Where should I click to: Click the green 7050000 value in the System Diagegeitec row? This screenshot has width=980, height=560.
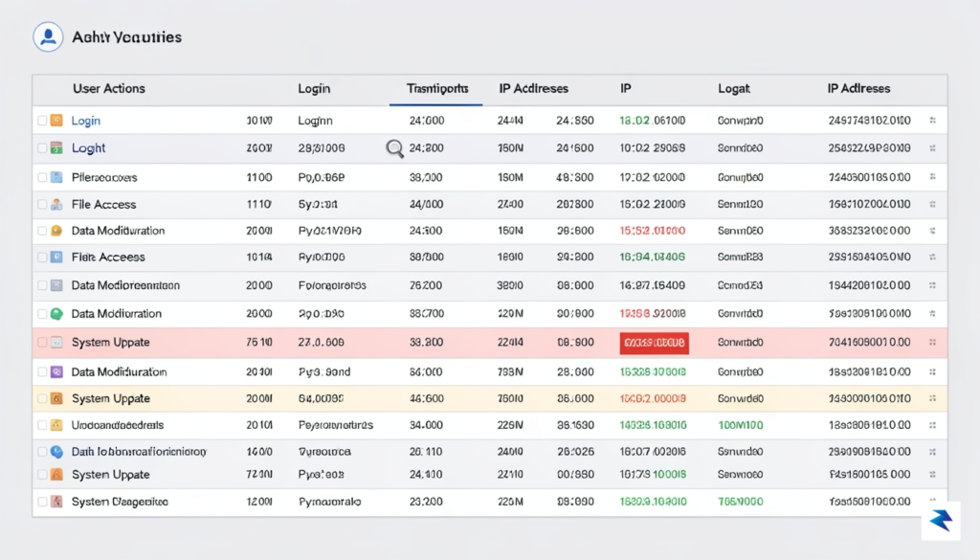click(x=741, y=502)
